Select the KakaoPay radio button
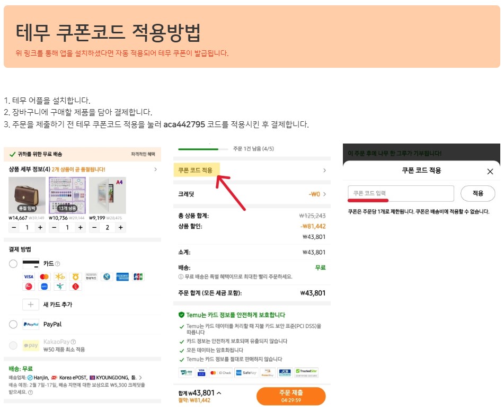This screenshot has height=420, width=504. point(13,345)
